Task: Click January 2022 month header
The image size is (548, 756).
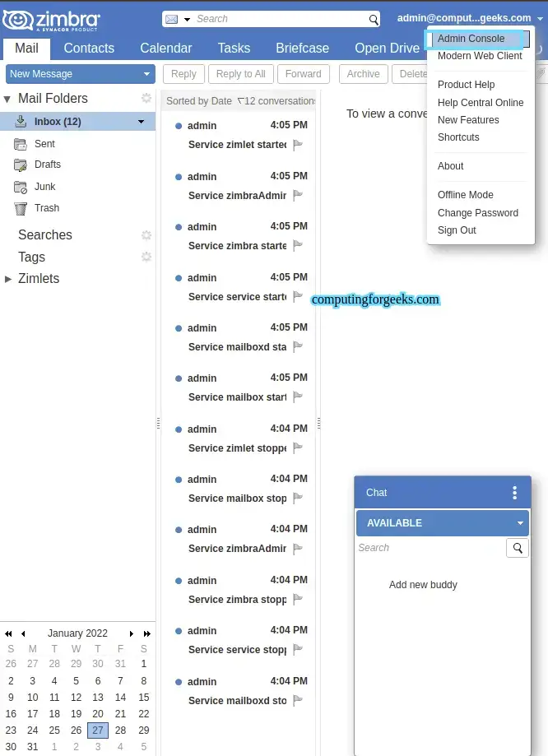Action: coord(77,633)
